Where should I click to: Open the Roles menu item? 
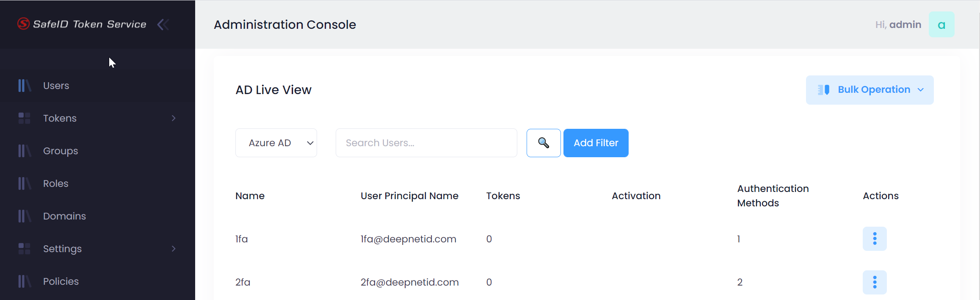(56, 183)
